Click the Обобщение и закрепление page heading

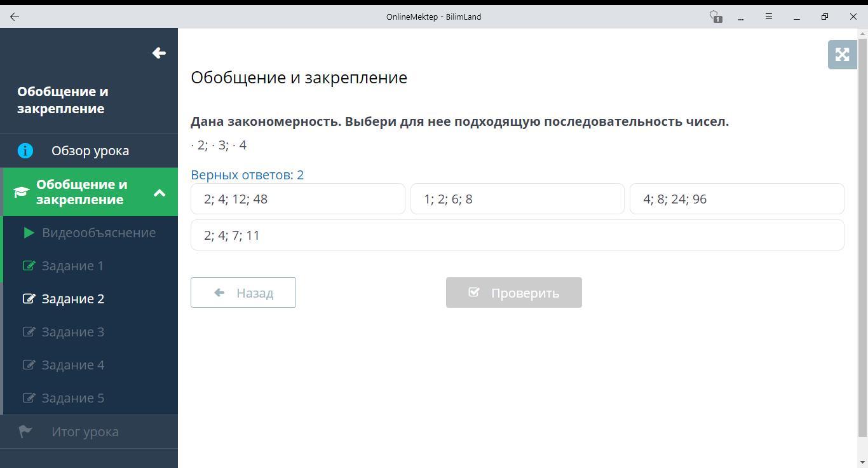tap(299, 78)
